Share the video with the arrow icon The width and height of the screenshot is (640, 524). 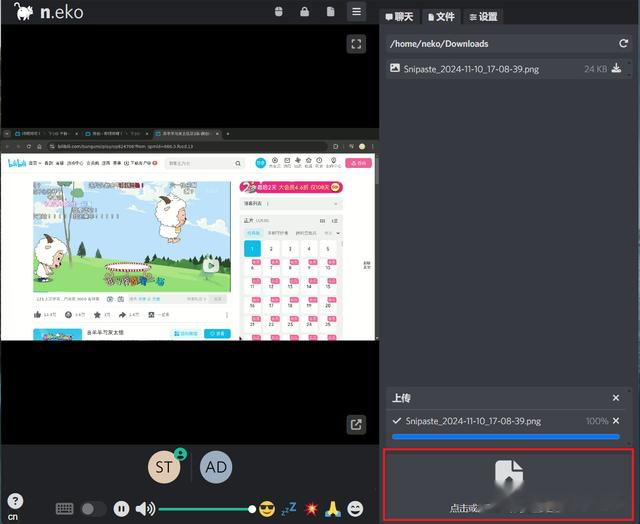pos(122,315)
